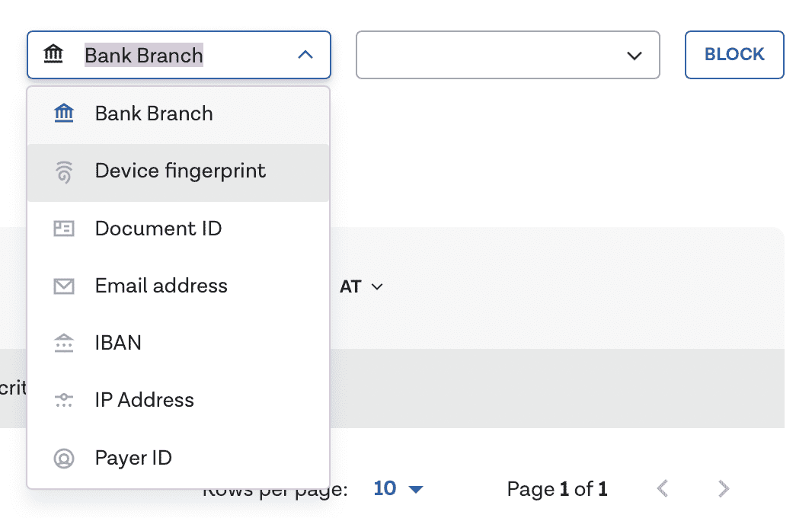
Task: Open the rows per page selector
Action: 398,488
